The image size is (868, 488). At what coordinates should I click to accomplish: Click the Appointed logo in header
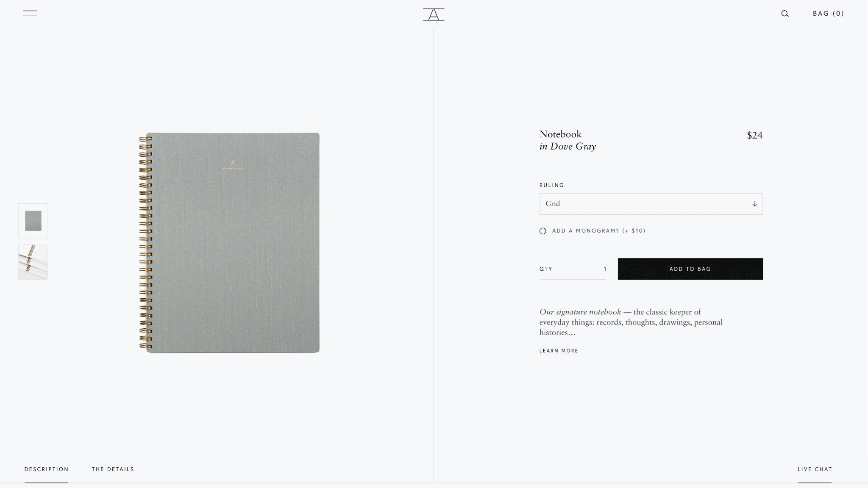pyautogui.click(x=434, y=14)
